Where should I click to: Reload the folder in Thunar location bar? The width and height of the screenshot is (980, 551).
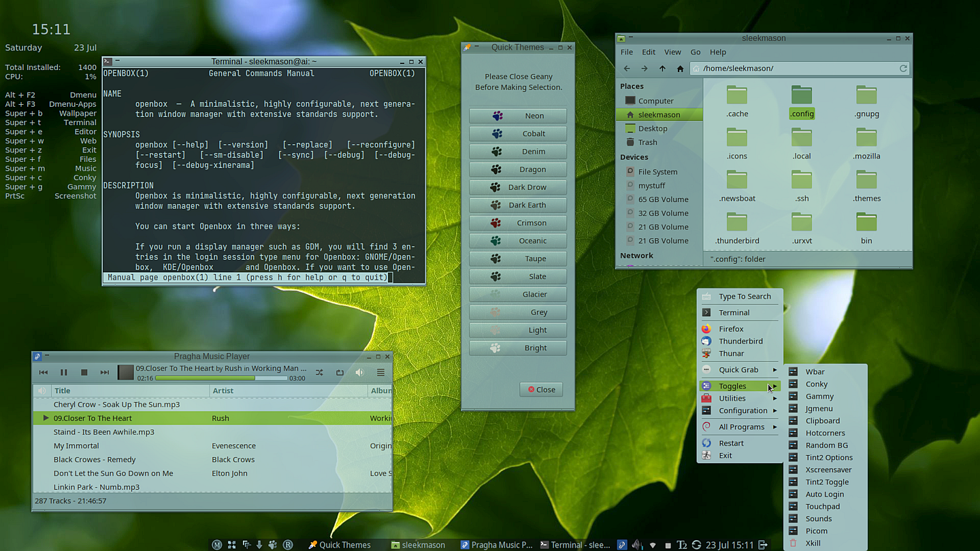pyautogui.click(x=903, y=69)
